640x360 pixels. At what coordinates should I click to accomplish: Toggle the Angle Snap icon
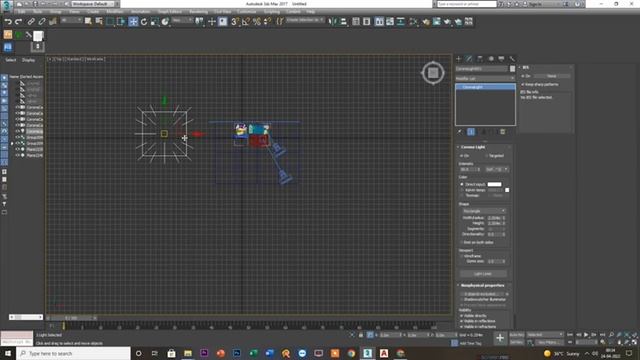click(x=246, y=22)
